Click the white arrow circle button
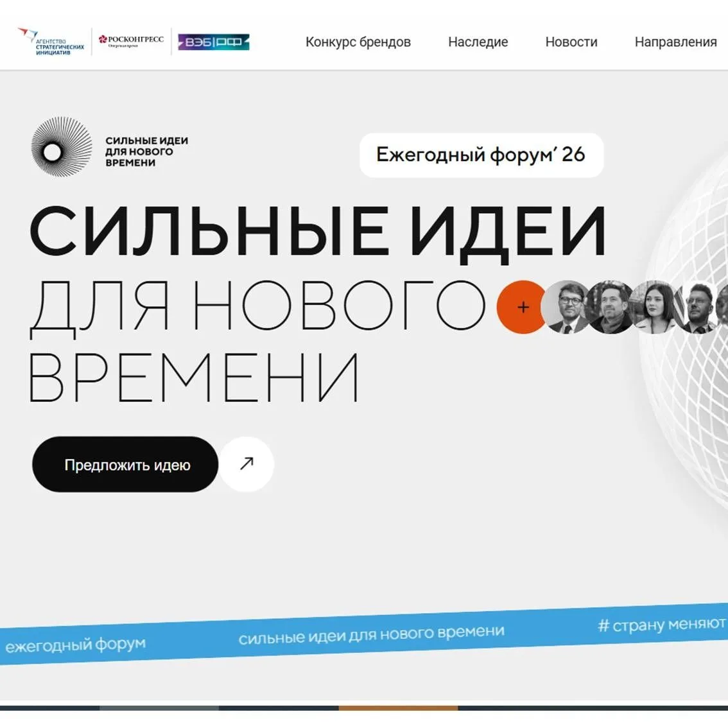The height and width of the screenshot is (728, 728). [x=247, y=464]
